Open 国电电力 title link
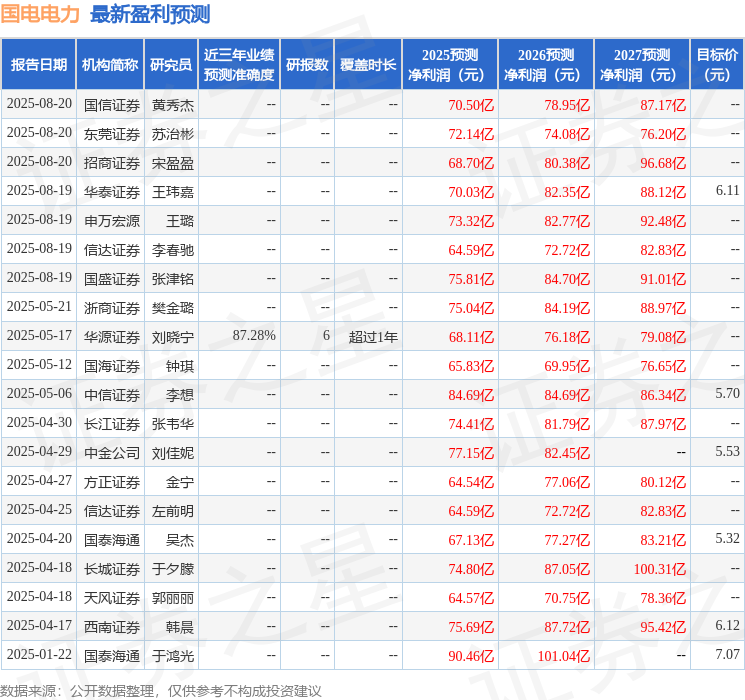 click(40, 14)
